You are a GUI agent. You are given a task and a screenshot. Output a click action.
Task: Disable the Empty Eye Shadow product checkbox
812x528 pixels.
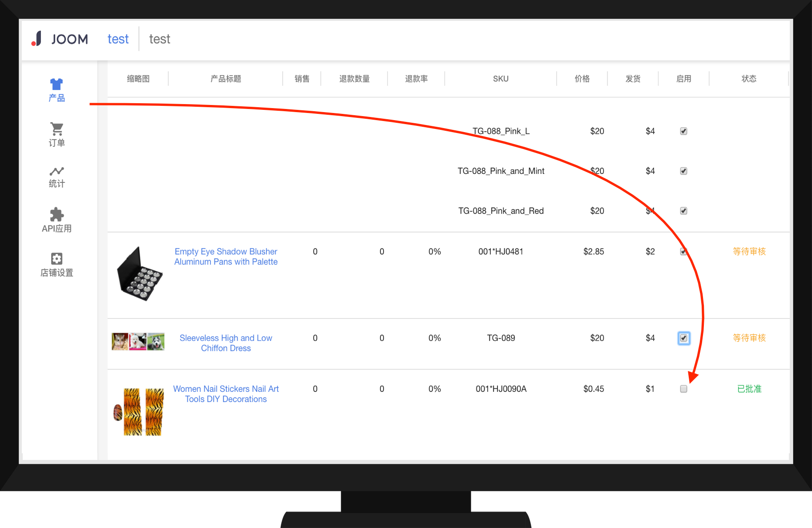click(x=683, y=251)
